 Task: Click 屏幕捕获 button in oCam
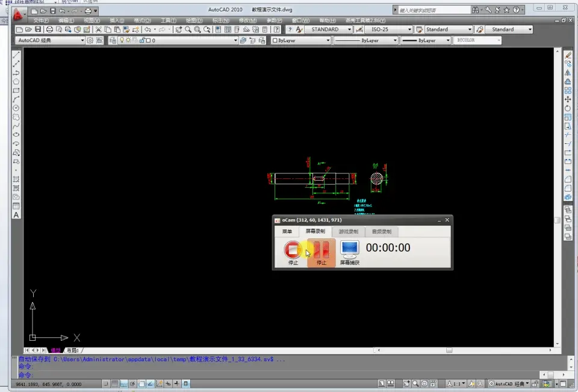coord(349,253)
